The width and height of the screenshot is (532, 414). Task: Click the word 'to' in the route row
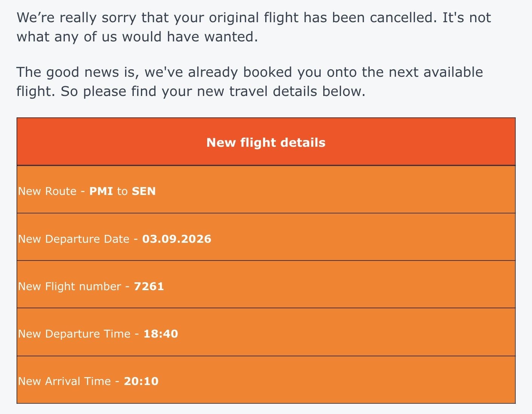122,191
